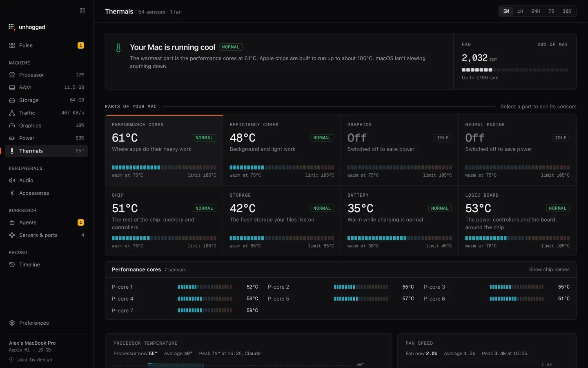
Task: Click the Agents notification badge
Action: pyautogui.click(x=81, y=222)
